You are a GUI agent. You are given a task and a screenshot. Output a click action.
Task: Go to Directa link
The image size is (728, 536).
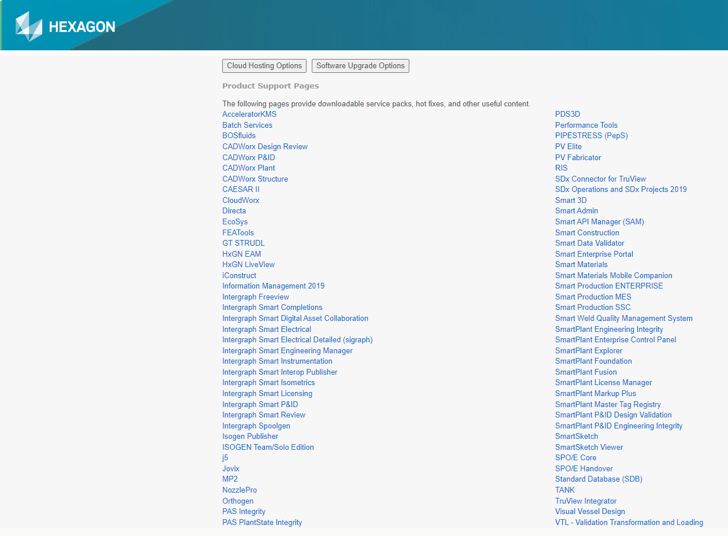click(234, 211)
